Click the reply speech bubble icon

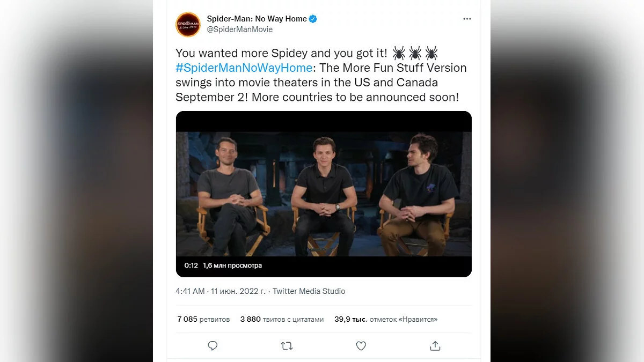(213, 346)
